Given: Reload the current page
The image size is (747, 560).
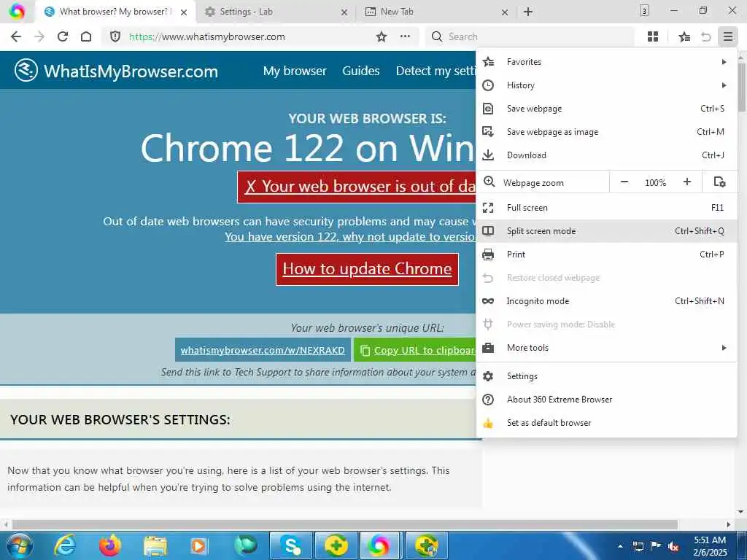Looking at the screenshot, I should (63, 36).
